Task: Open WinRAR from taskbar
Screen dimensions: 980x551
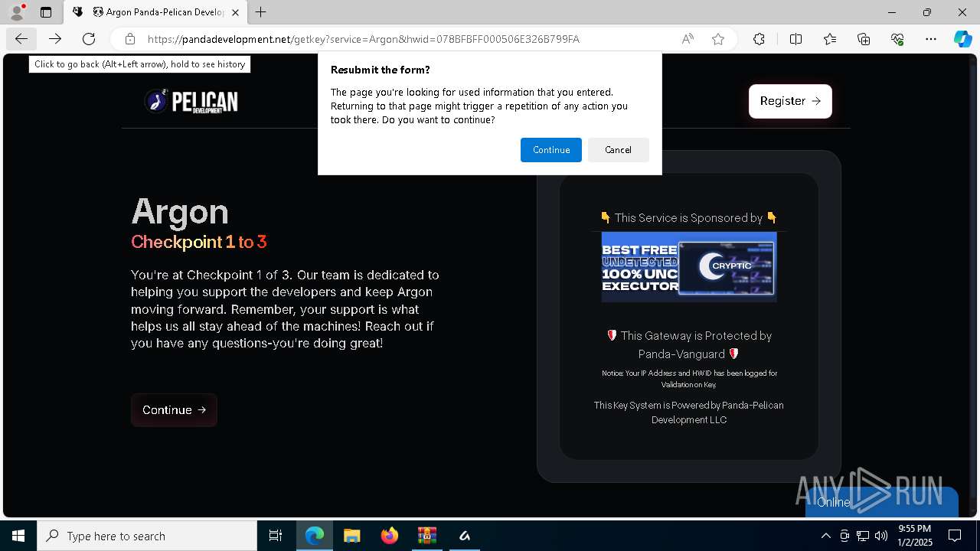Action: (427, 536)
